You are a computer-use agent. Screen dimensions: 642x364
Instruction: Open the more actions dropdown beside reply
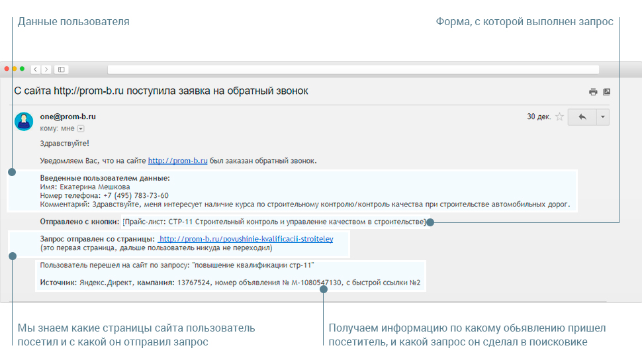tap(603, 117)
